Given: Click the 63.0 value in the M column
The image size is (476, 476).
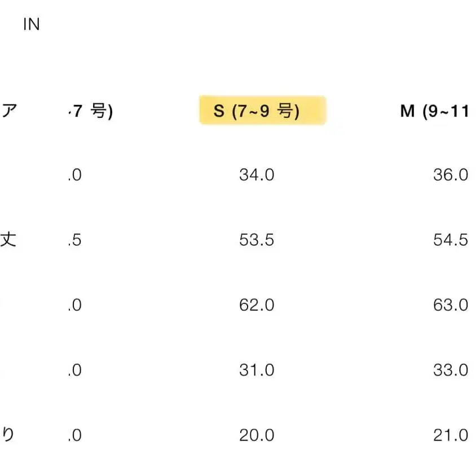Looking at the screenshot, I should pyautogui.click(x=451, y=305).
